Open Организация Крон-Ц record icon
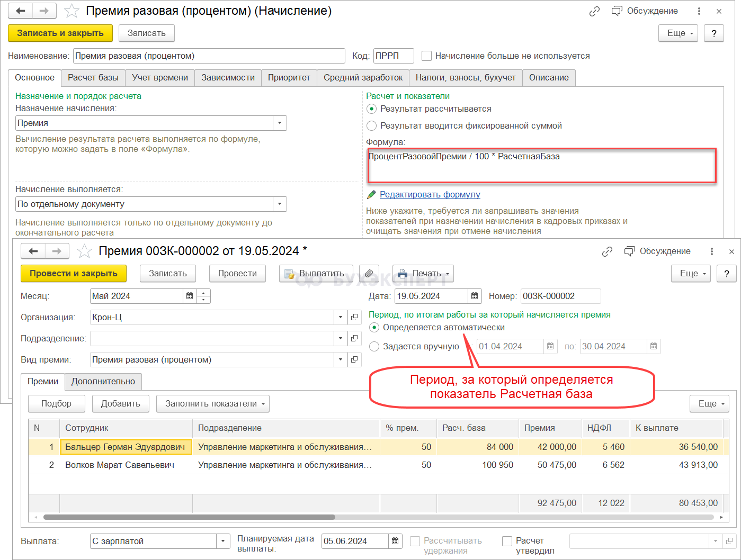 click(354, 318)
